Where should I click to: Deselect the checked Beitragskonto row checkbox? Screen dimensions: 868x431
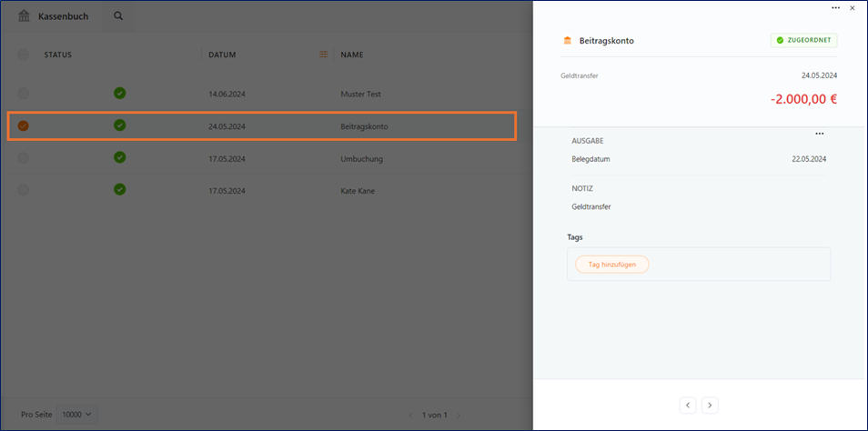(x=24, y=126)
